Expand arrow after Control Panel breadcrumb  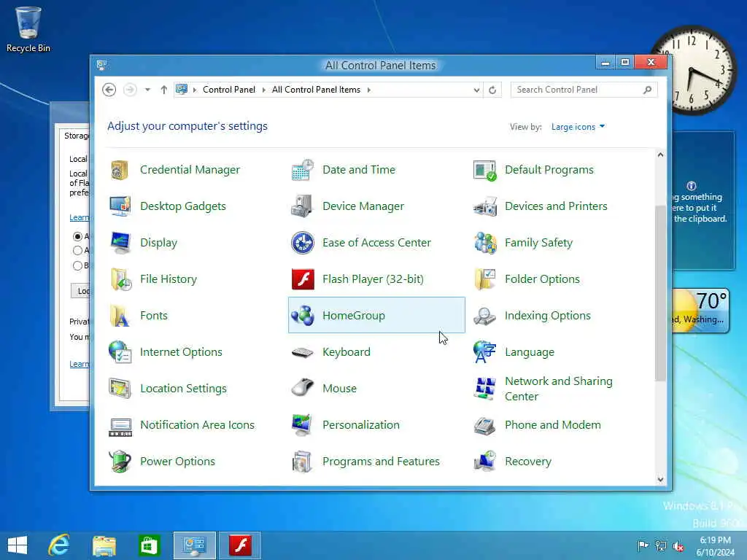tap(264, 90)
